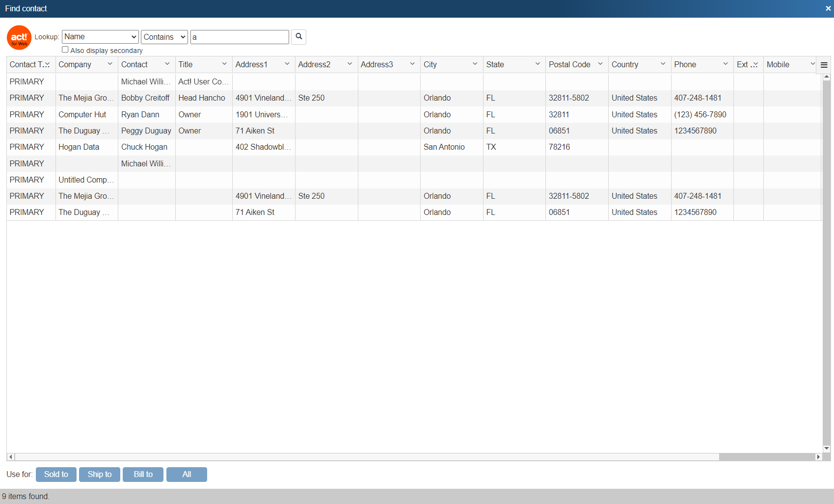Open the Company column filter dropdown
Screen dimensions: 834x504
[x=110, y=64]
